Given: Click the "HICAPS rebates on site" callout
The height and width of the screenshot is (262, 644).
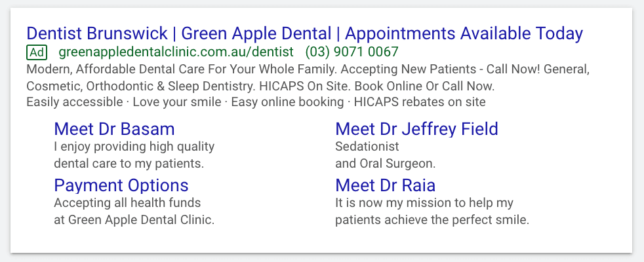Looking at the screenshot, I should coord(420,102).
